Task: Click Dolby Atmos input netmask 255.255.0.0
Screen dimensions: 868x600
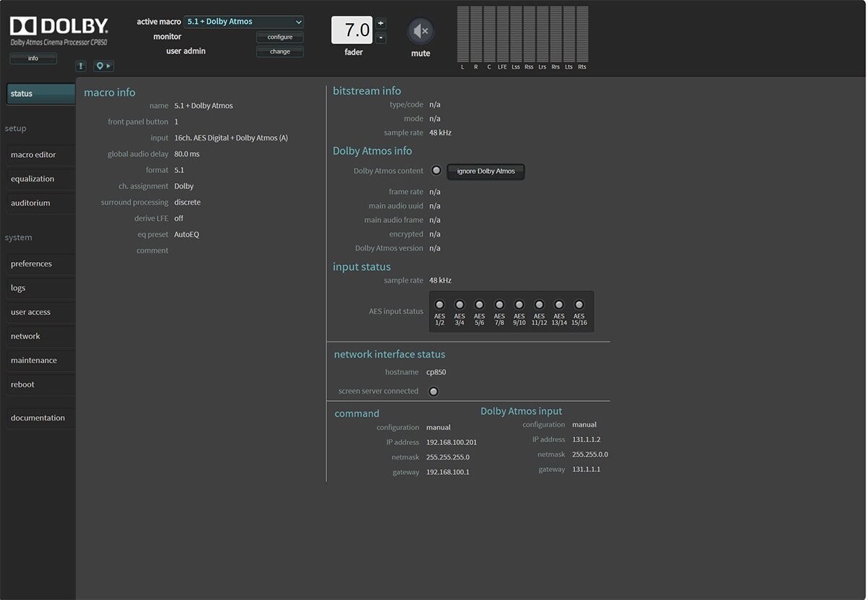Action: tap(590, 455)
